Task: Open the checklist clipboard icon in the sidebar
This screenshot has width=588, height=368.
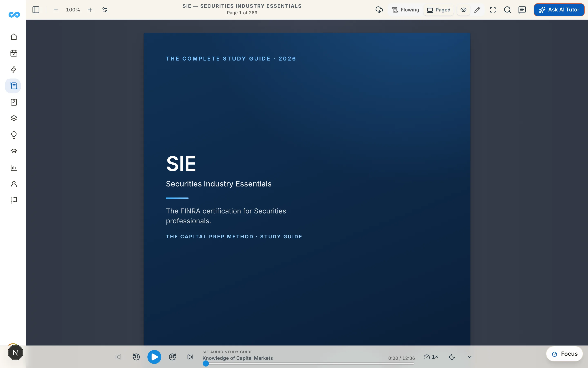Action: (x=14, y=102)
